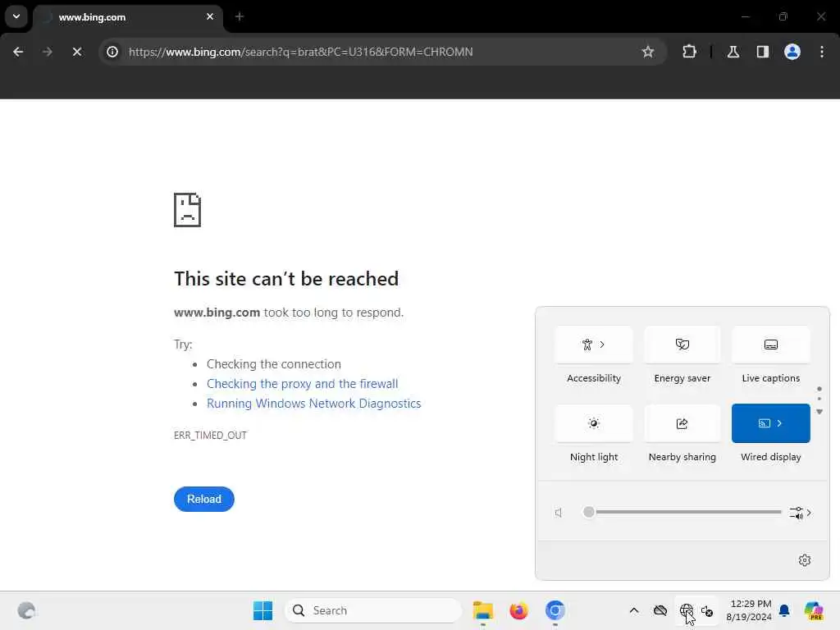Click the forward navigation arrow

(x=47, y=52)
